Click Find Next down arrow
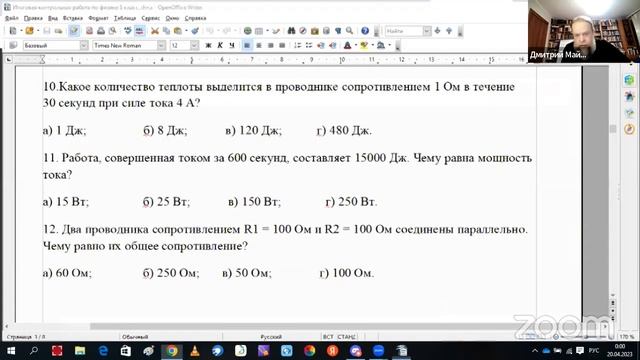The image size is (640, 360). pyautogui.click(x=438, y=31)
